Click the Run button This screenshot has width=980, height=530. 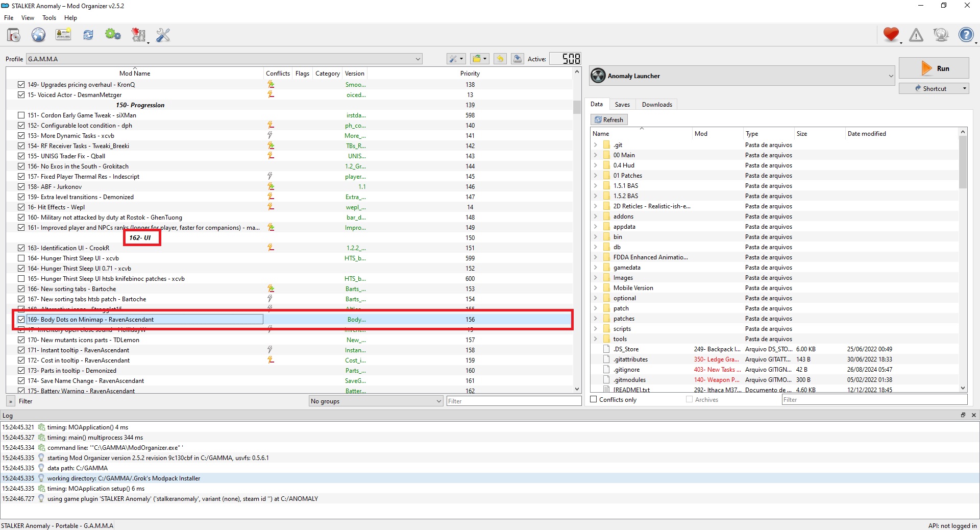(934, 68)
